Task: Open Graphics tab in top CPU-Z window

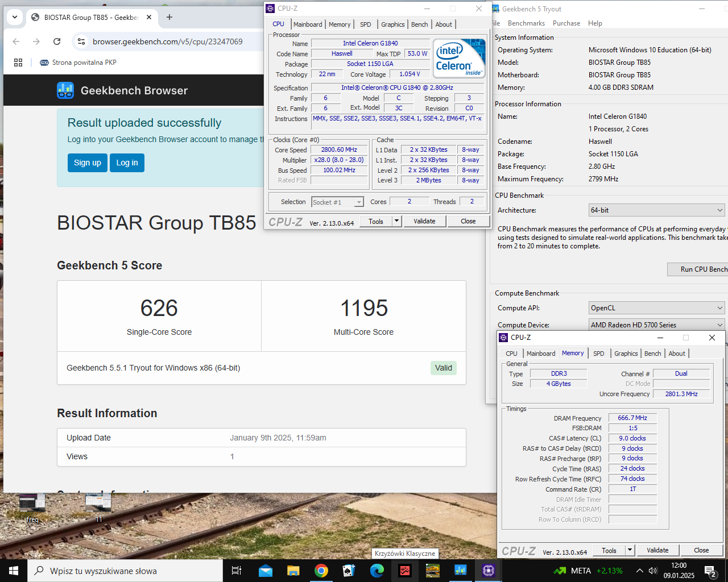Action: click(x=393, y=24)
